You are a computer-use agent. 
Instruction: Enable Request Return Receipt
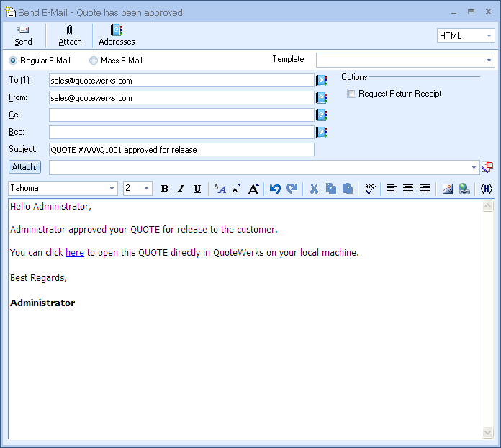coord(351,94)
